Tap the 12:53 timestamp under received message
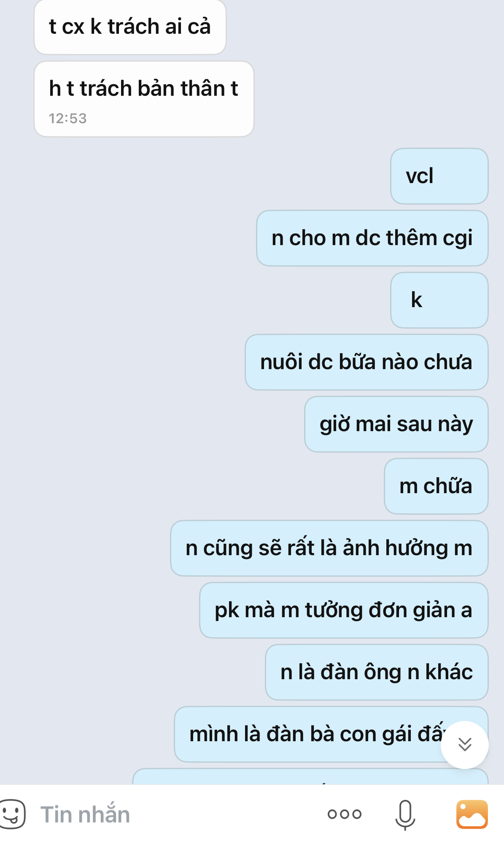 tap(67, 119)
